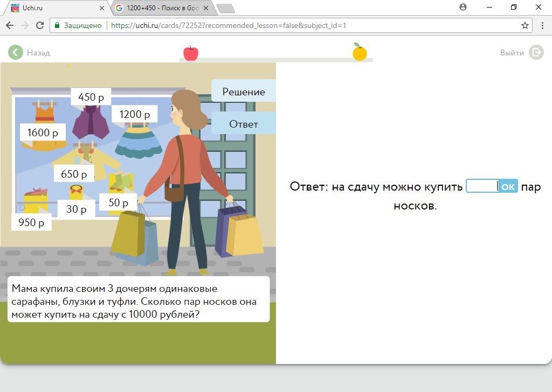Close the Uchi.ru browser tab
This screenshot has width=552, height=392.
click(x=102, y=8)
